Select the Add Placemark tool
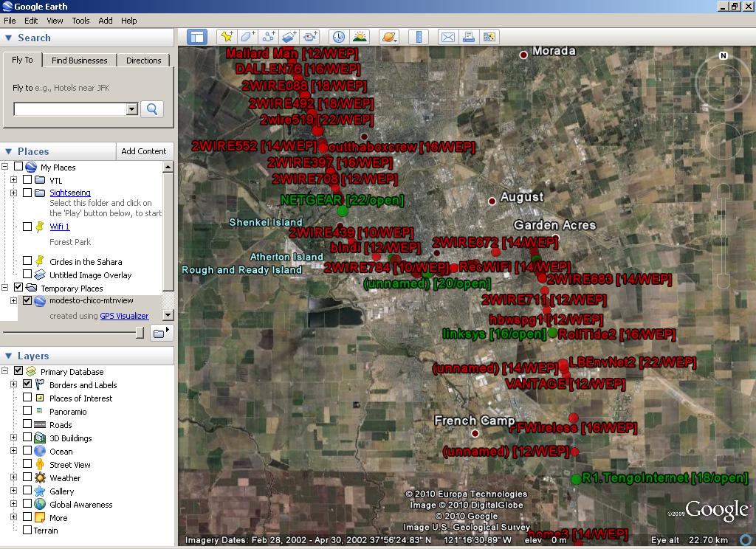Screen dimensions: 756x549 [x=226, y=36]
